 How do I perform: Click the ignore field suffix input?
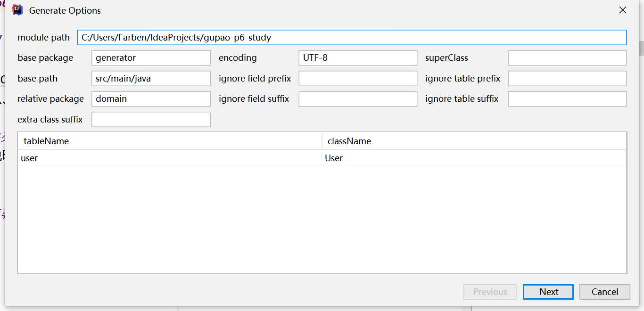(358, 99)
